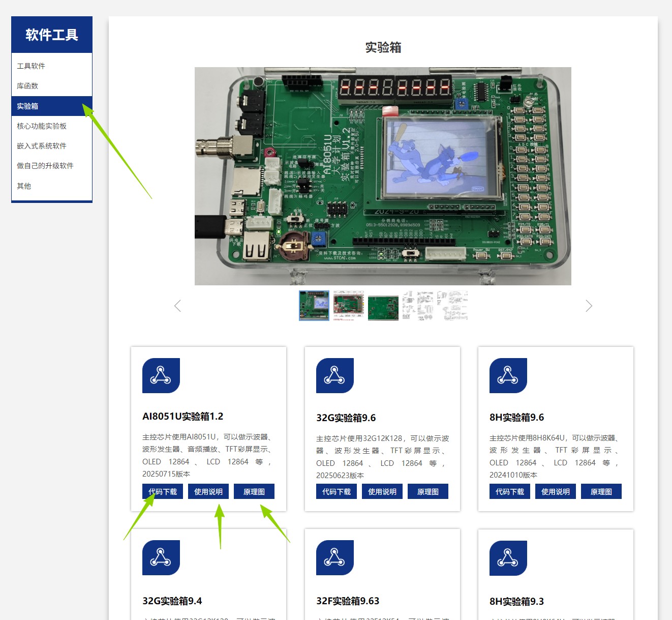Viewport: 672px width, 620px height.
Task: Click the 32F实验箱9.63 card icon
Action: coord(334,558)
